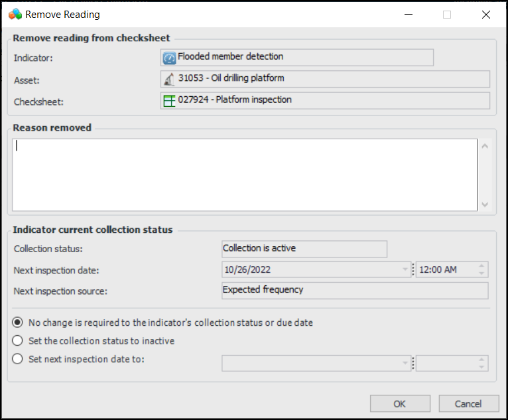Select 'No change is required' radio option
The height and width of the screenshot is (420, 508).
(x=17, y=322)
